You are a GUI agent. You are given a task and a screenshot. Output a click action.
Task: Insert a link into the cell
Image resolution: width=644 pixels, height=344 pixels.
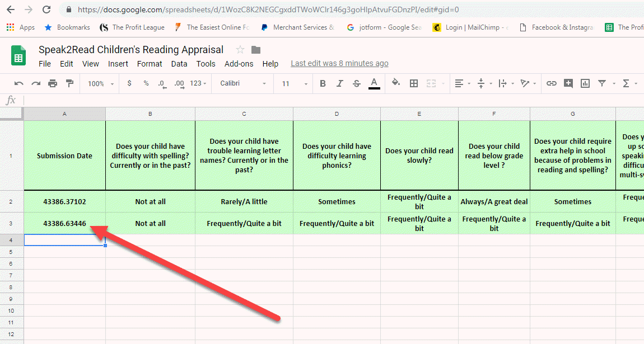pos(552,83)
